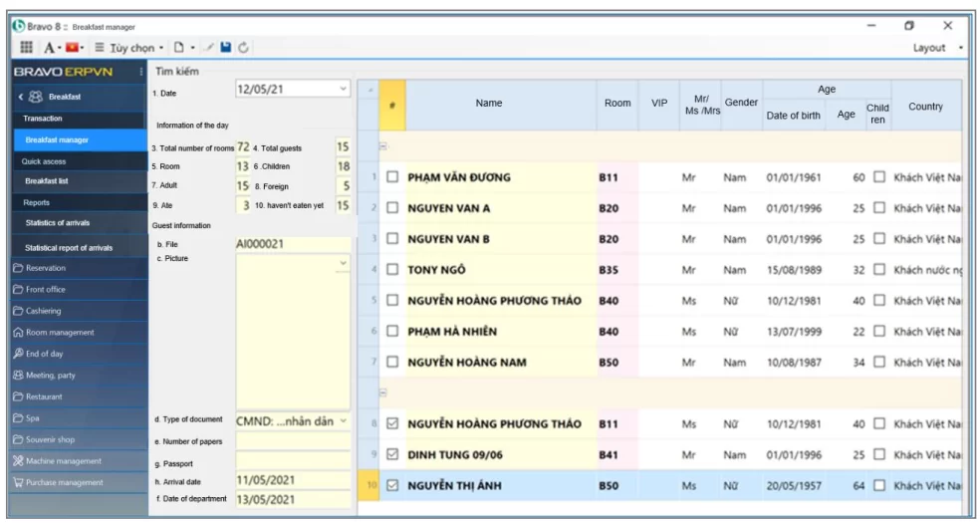Uncheck the NGUYỄN THỊ ÁNH row checkbox
Screen dimensions: 980x523
tap(392, 486)
